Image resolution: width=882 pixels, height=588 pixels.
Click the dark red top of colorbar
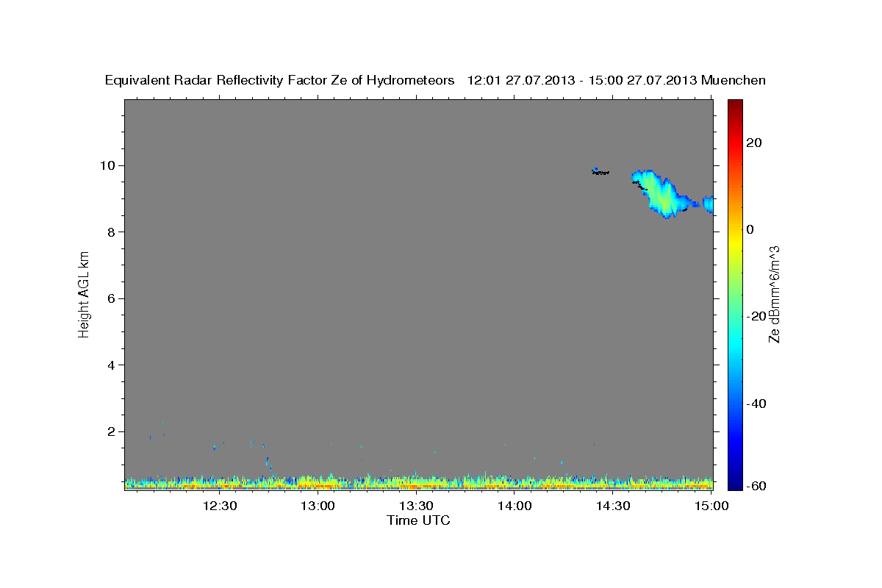coord(735,104)
